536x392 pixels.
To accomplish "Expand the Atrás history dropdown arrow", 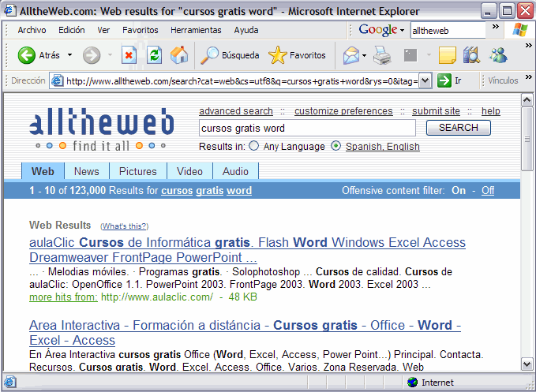I will [x=69, y=55].
